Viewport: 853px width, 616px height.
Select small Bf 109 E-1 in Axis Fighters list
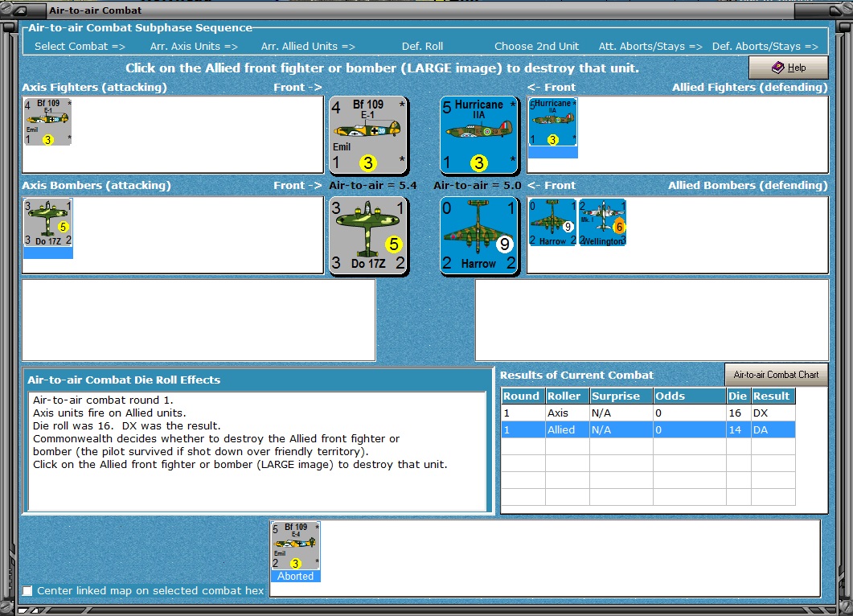click(48, 121)
